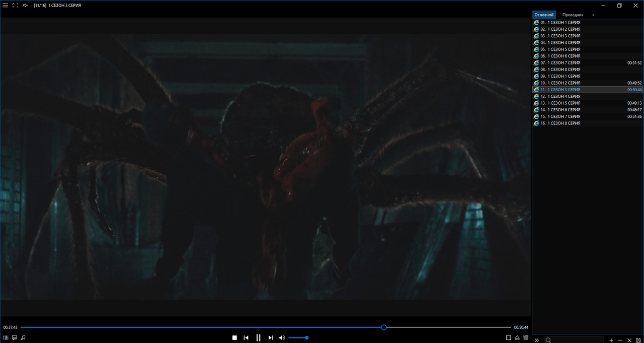The height and width of the screenshot is (343, 644).
Task: Click the browser icon of item 01
Action: (536, 23)
